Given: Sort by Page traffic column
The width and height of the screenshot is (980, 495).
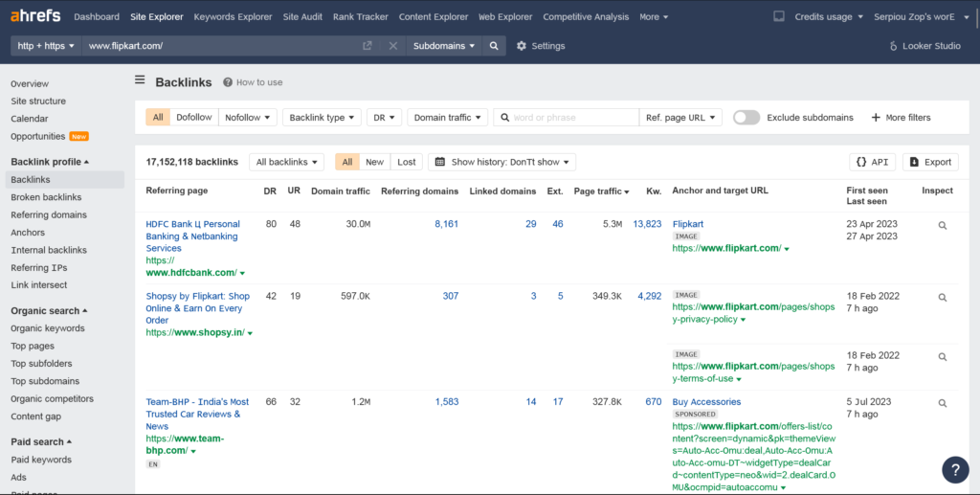Looking at the screenshot, I should [x=601, y=191].
